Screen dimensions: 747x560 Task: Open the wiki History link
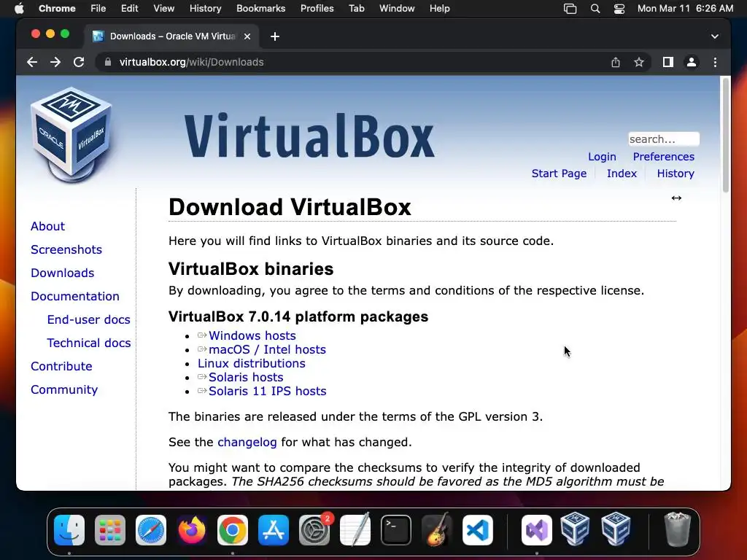pyautogui.click(x=676, y=174)
